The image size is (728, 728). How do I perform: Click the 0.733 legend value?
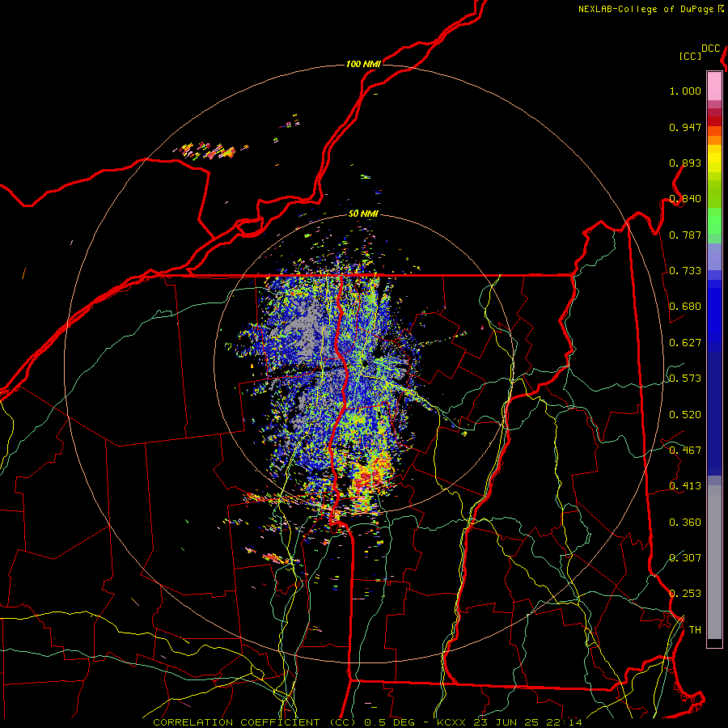(685, 271)
